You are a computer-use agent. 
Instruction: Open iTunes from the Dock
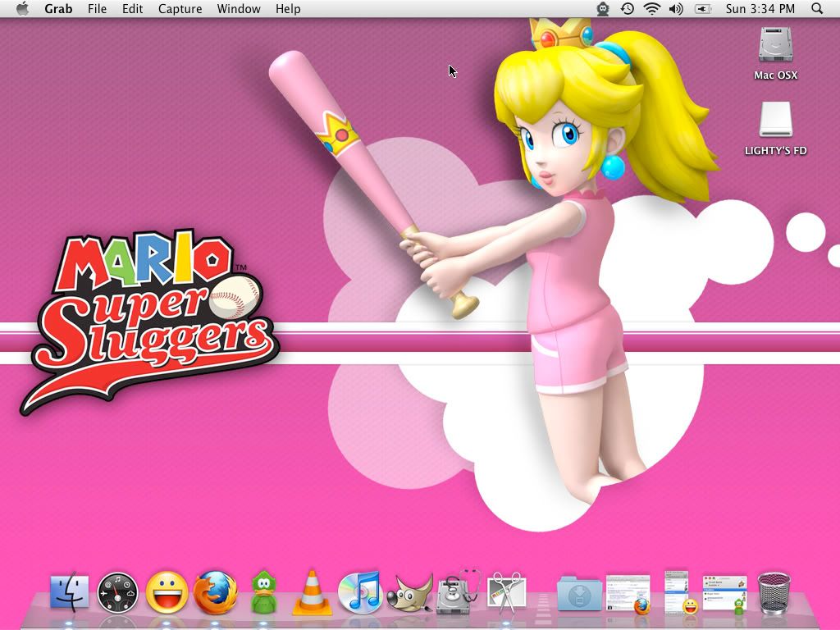click(x=361, y=592)
